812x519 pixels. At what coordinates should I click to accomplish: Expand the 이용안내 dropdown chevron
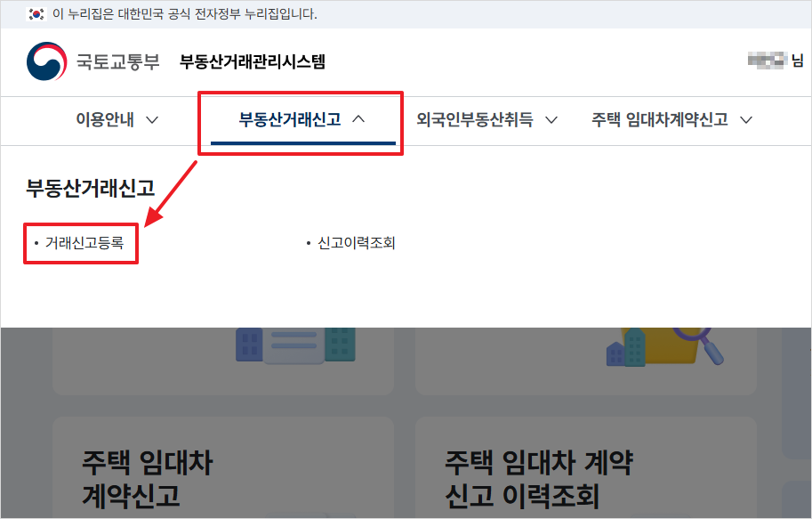151,120
